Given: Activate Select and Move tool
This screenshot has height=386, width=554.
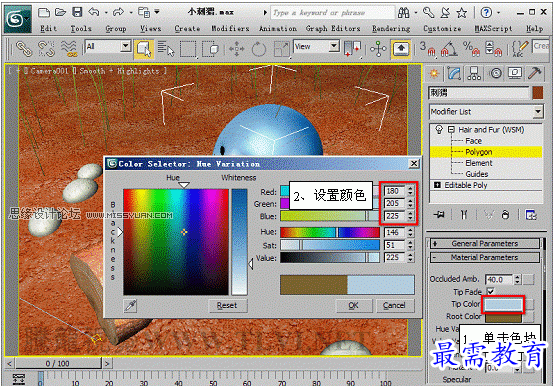Looking at the screenshot, I should (236, 49).
